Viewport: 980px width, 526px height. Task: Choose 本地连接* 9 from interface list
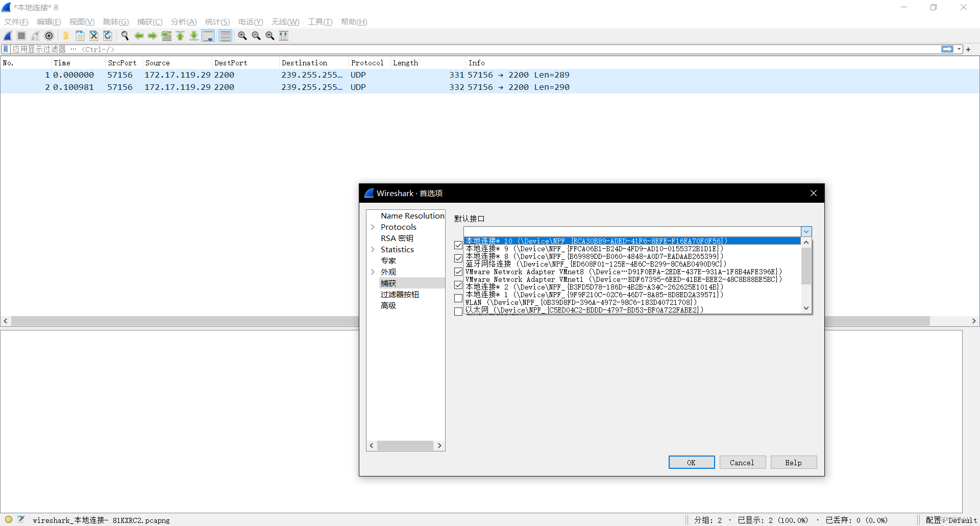632,249
